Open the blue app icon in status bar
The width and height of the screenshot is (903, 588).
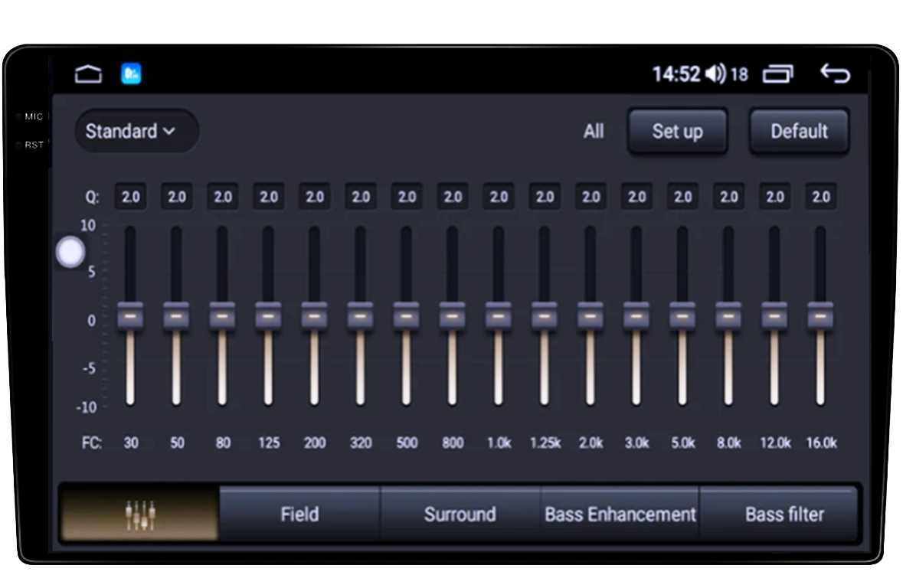(131, 74)
